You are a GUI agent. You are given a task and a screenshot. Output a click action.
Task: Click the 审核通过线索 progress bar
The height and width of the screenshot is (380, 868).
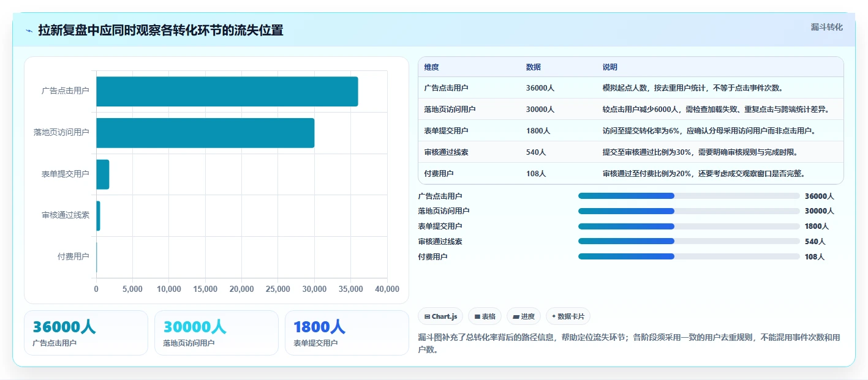(689, 241)
